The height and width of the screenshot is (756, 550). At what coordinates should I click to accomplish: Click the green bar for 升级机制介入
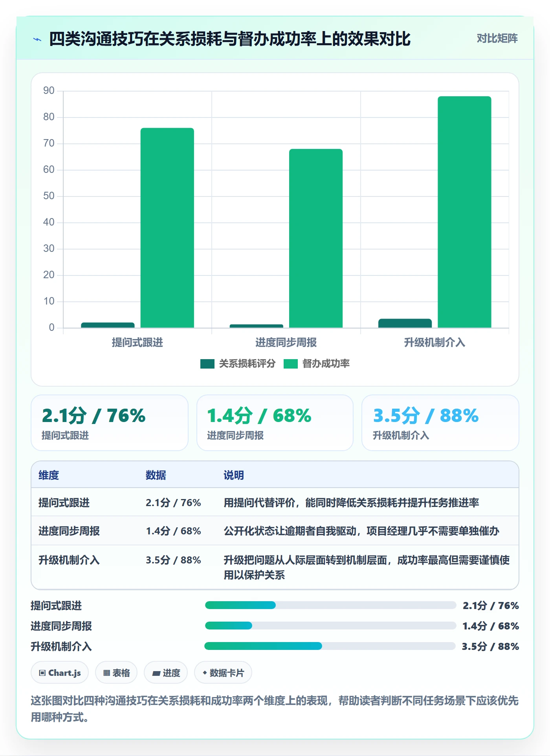(x=464, y=212)
